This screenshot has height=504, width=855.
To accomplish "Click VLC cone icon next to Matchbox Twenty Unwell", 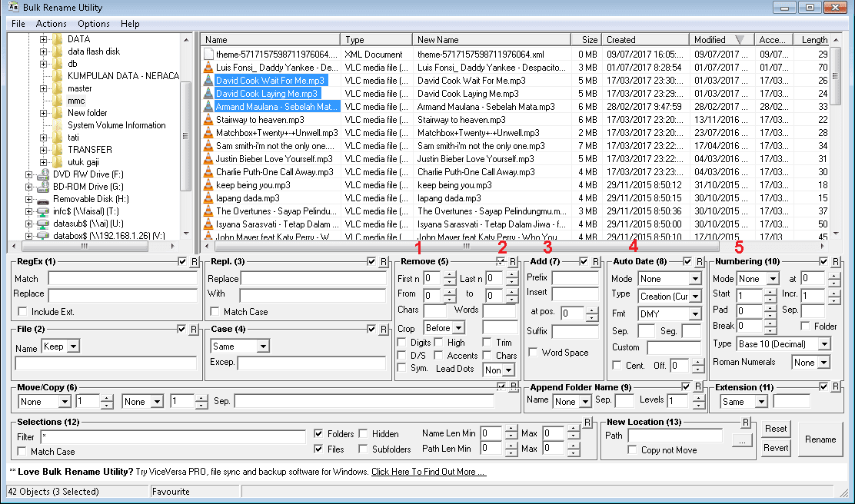I will point(208,132).
